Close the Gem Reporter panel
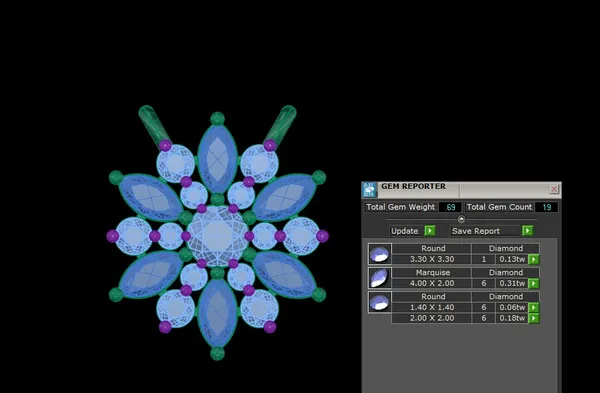 [x=554, y=189]
